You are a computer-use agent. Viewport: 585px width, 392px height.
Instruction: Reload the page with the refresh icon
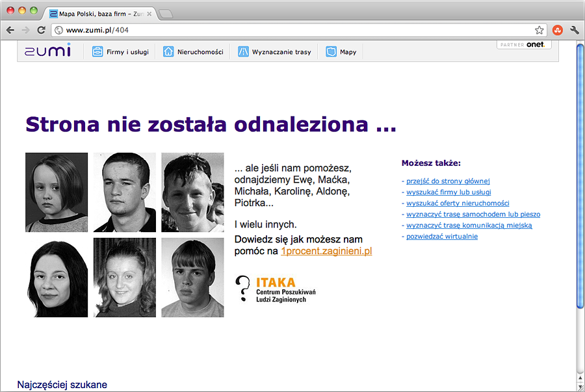coord(41,30)
